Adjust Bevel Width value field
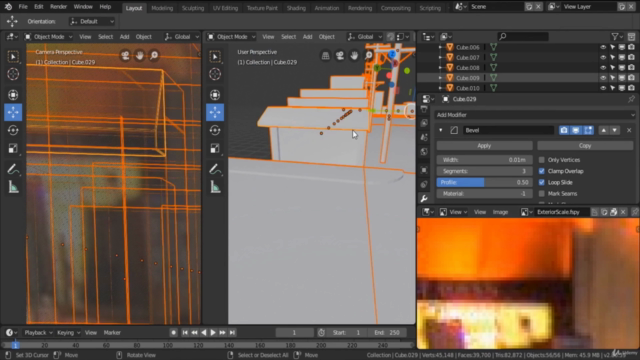This screenshot has height=360, width=640. (x=484, y=160)
